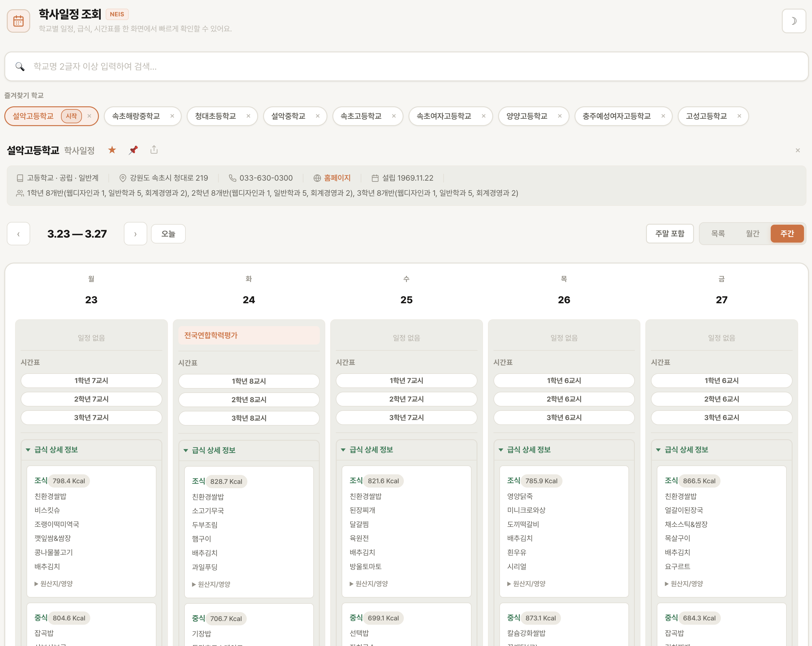Go to next week arrow
Image resolution: width=812 pixels, height=646 pixels.
click(x=135, y=234)
